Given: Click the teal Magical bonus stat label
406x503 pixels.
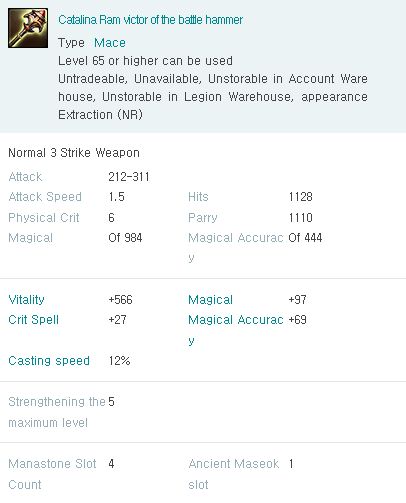Looking at the screenshot, I should (x=210, y=300).
